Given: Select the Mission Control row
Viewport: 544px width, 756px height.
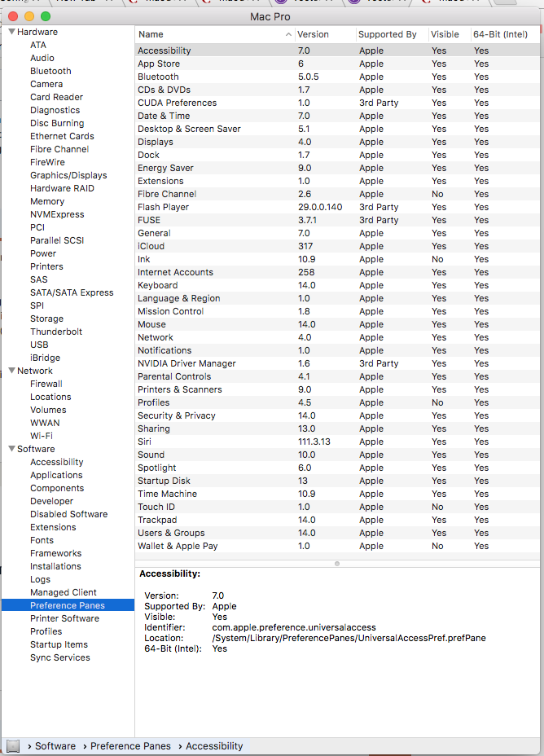Looking at the screenshot, I should tap(337, 311).
